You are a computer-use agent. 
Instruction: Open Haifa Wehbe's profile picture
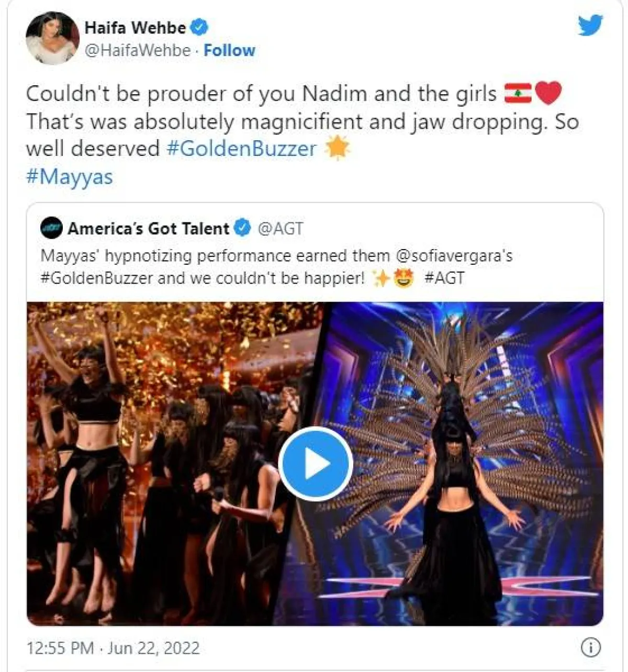tap(52, 38)
